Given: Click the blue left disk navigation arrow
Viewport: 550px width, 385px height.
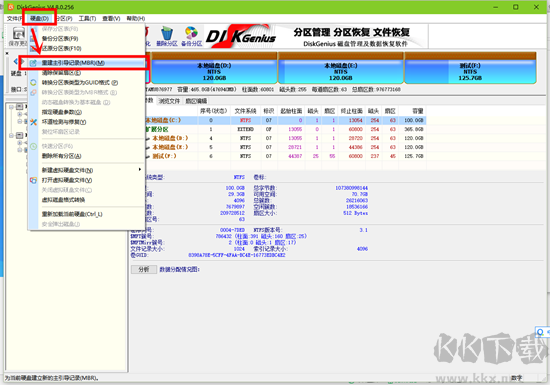Looking at the screenshot, I should (x=15, y=62).
